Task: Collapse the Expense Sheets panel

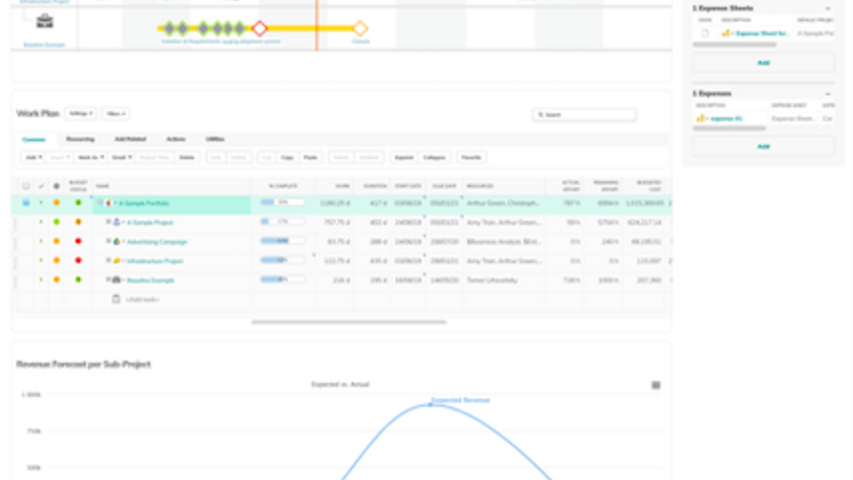Action: [827, 8]
